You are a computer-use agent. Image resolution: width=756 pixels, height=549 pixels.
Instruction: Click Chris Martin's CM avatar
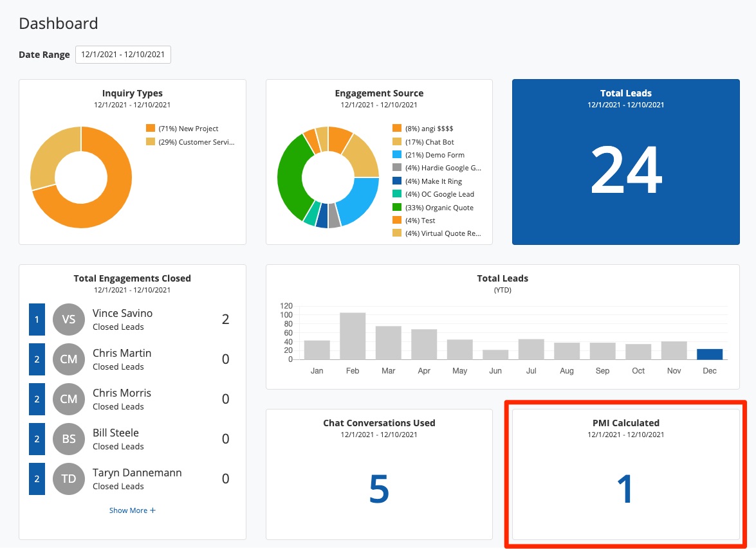(69, 359)
